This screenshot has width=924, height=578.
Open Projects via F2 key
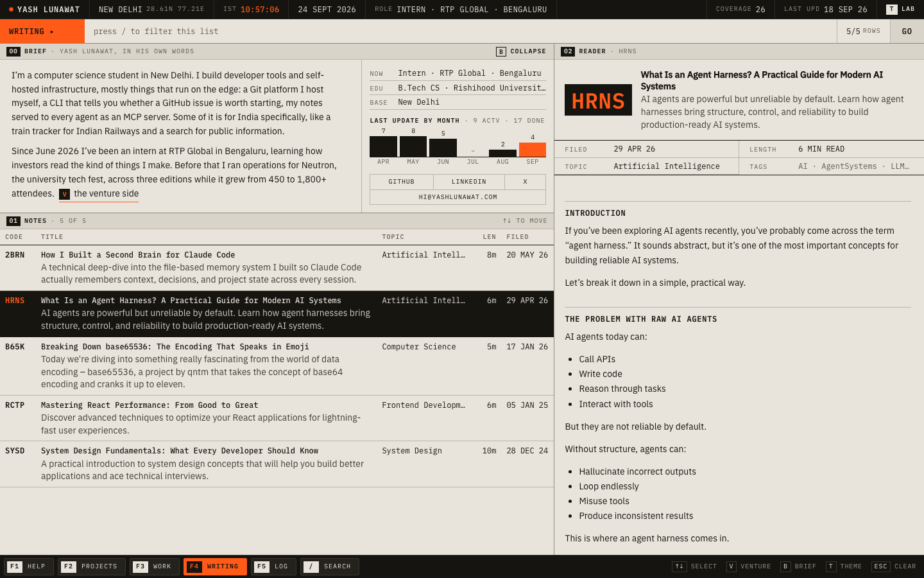(90, 566)
